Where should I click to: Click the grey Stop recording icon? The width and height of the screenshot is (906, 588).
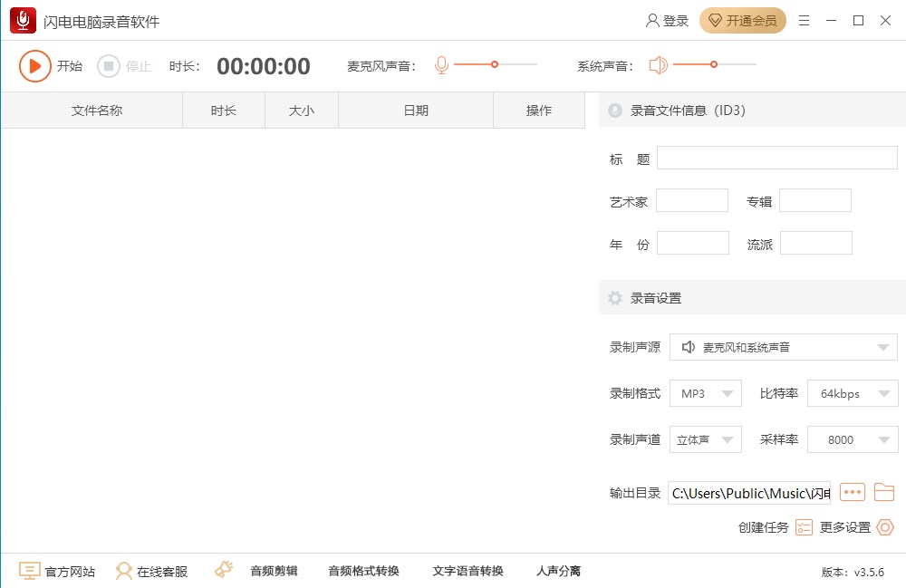[108, 66]
